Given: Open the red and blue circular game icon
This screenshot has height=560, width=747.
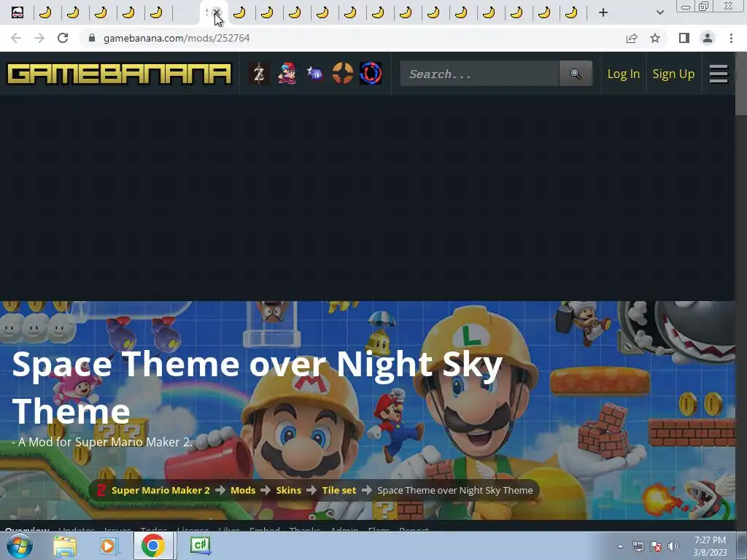Looking at the screenshot, I should (x=371, y=74).
